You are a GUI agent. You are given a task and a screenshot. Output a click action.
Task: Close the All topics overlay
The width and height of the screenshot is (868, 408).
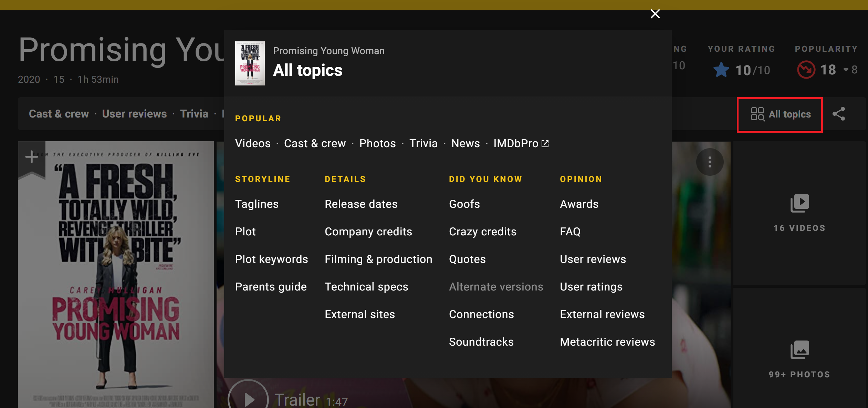[x=655, y=14]
